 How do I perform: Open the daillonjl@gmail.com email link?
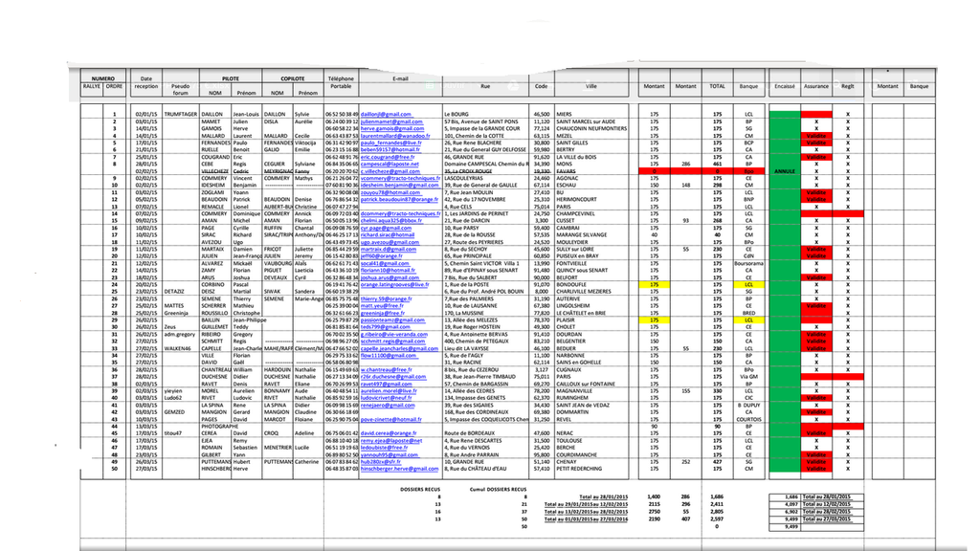pos(386,114)
